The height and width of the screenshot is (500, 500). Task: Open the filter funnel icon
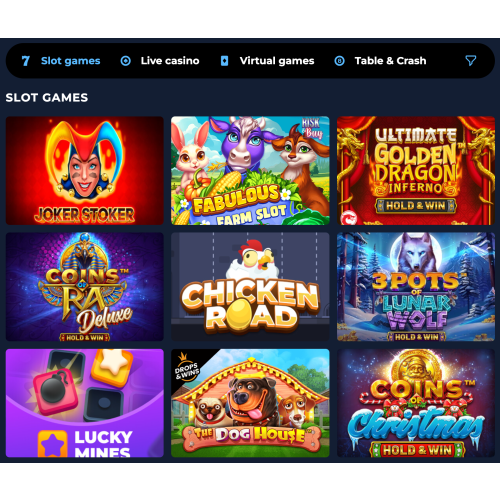pos(471,60)
